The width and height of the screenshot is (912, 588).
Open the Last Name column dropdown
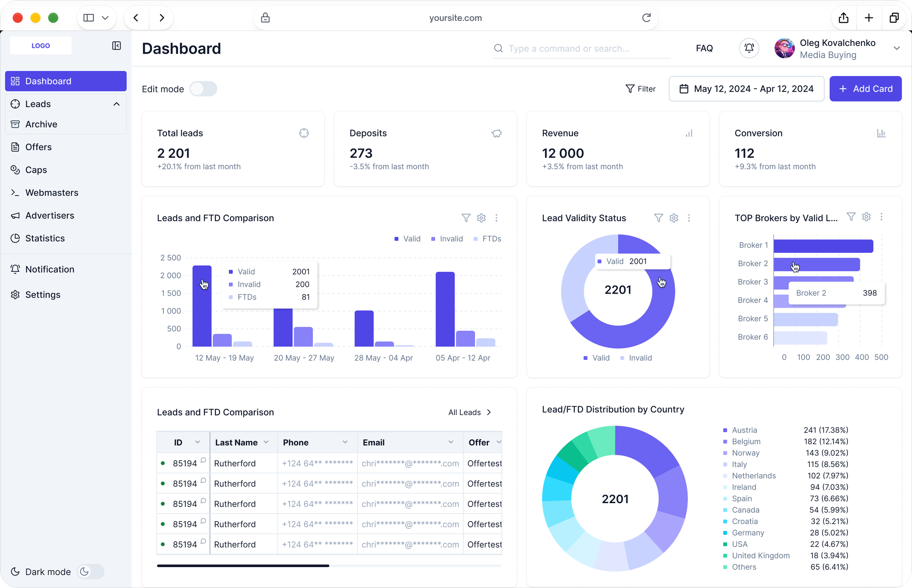tap(266, 442)
